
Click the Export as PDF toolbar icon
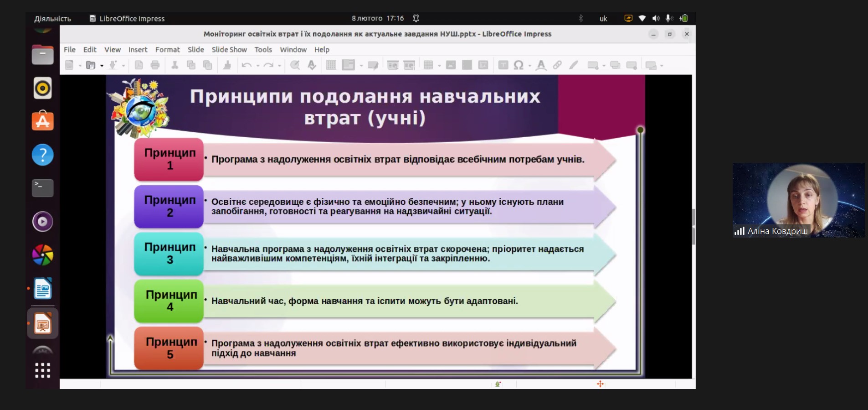click(139, 65)
